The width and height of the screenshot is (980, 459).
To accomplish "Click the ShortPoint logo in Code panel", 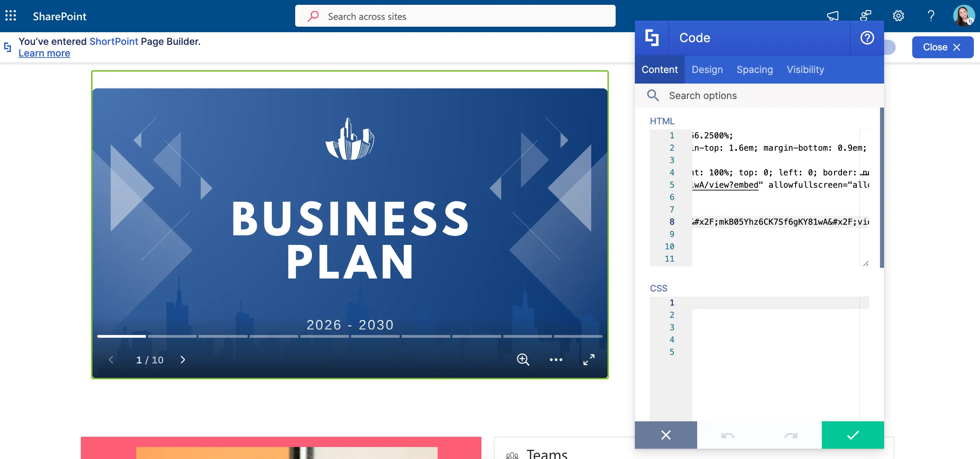I will (652, 38).
